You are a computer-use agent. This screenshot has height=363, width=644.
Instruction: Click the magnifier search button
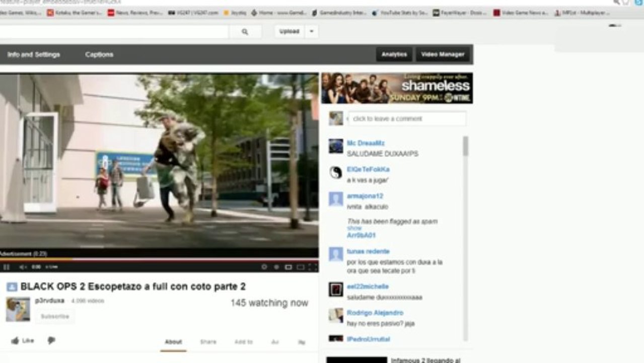pyautogui.click(x=245, y=31)
